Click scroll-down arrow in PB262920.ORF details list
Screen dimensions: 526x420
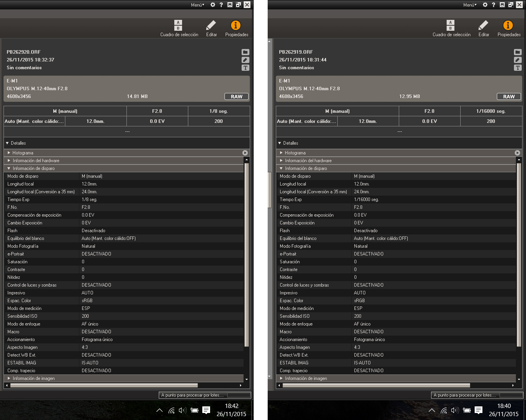(246, 379)
